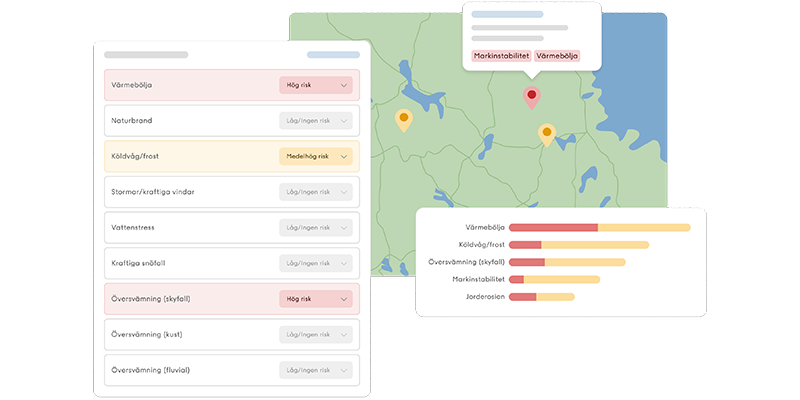Click the Köldvåg/frost bar in chart
Image resolution: width=800 pixels, height=400 pixels.
[x=579, y=245]
